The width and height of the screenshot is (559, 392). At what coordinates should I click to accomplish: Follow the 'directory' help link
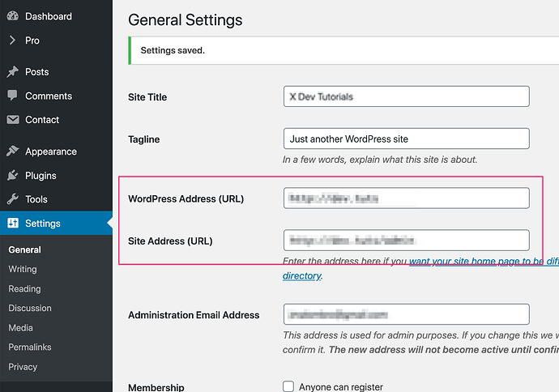[302, 276]
